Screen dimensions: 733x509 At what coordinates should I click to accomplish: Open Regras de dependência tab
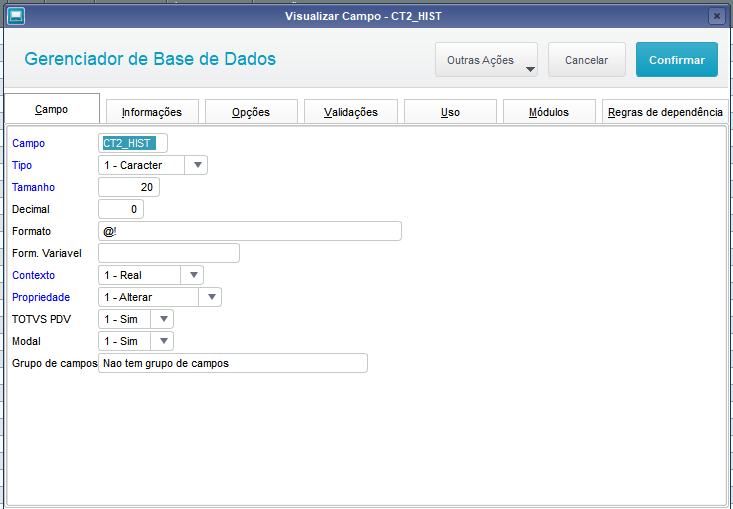(665, 112)
